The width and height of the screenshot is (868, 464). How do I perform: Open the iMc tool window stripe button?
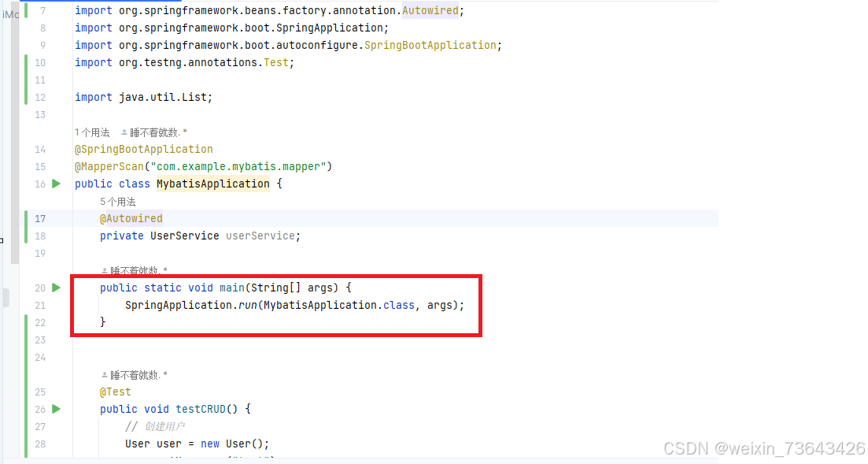9,13
